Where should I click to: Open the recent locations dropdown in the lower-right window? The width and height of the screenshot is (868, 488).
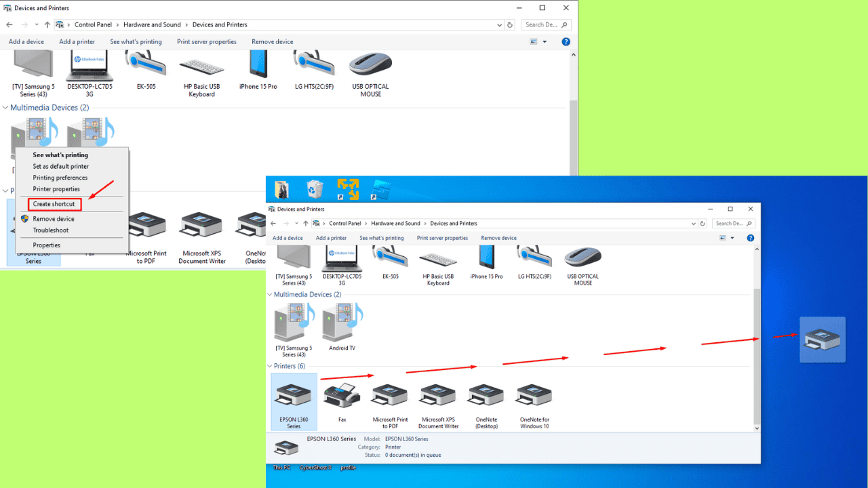pos(296,223)
